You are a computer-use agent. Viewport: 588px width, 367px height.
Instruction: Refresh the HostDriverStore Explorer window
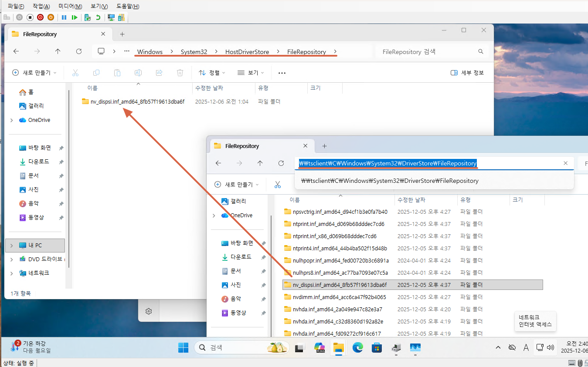tap(79, 51)
